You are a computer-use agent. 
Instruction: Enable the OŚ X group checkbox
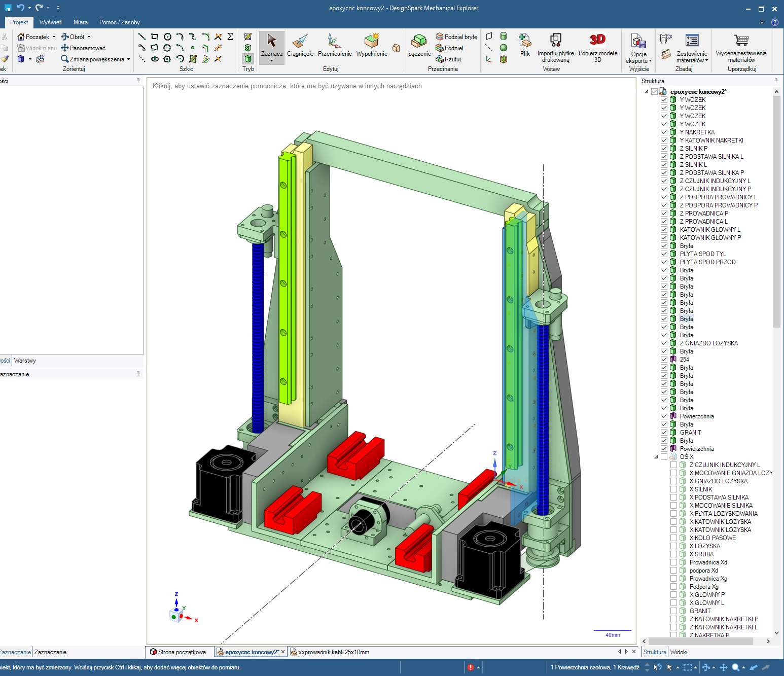click(x=664, y=456)
